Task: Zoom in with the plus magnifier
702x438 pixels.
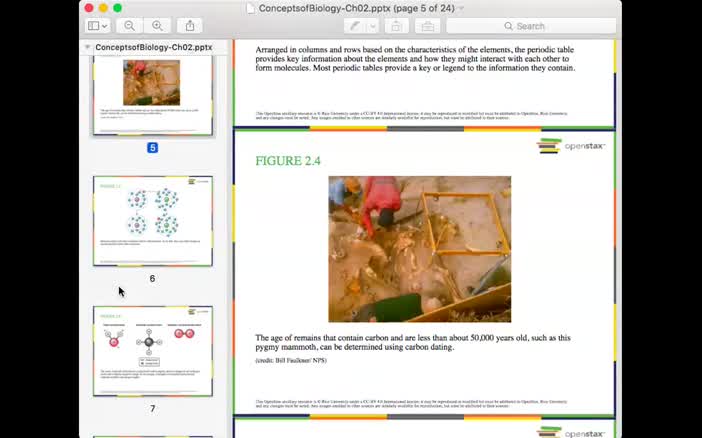Action: click(157, 26)
